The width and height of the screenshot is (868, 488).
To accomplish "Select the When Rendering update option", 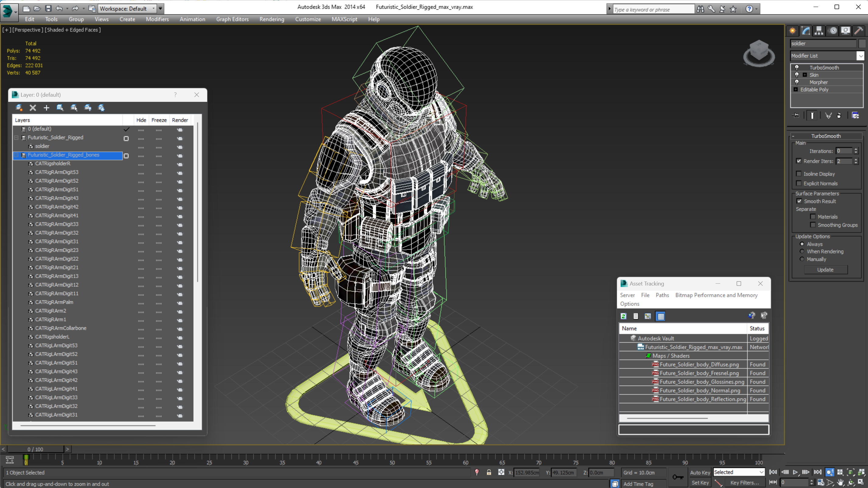I will click(x=802, y=251).
